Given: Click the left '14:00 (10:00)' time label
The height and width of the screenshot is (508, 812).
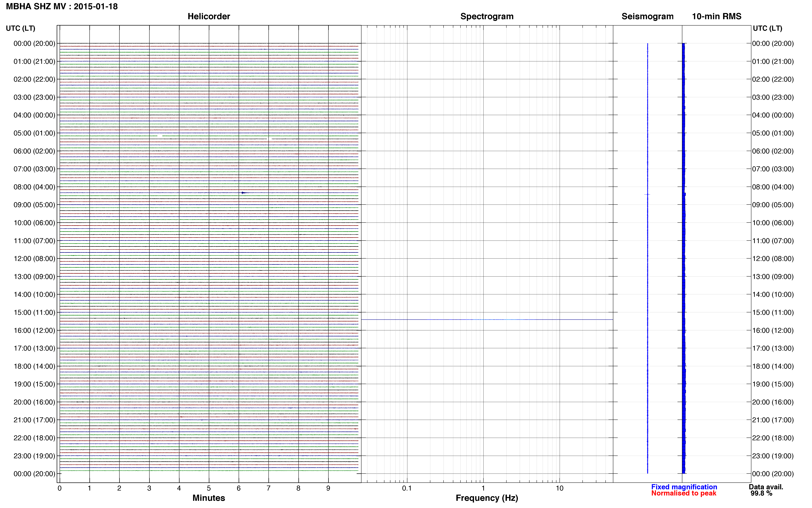Looking at the screenshot, I should pos(34,295).
